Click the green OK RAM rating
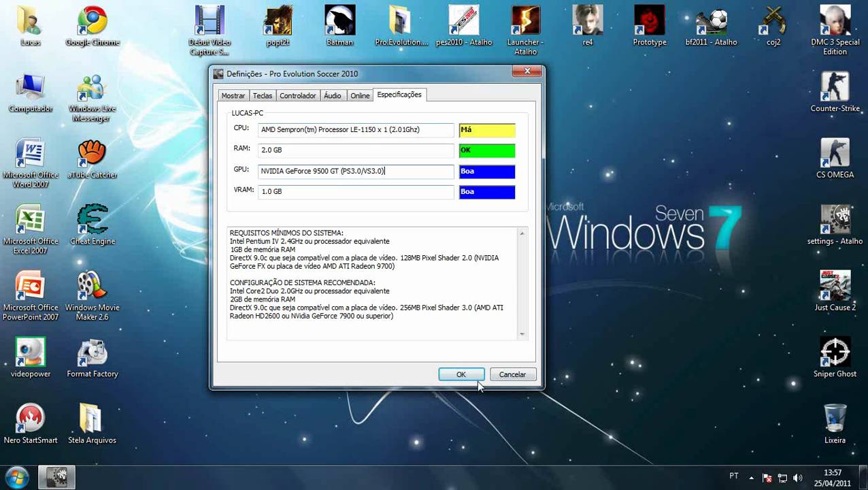Image resolution: width=868 pixels, height=490 pixels. point(487,150)
